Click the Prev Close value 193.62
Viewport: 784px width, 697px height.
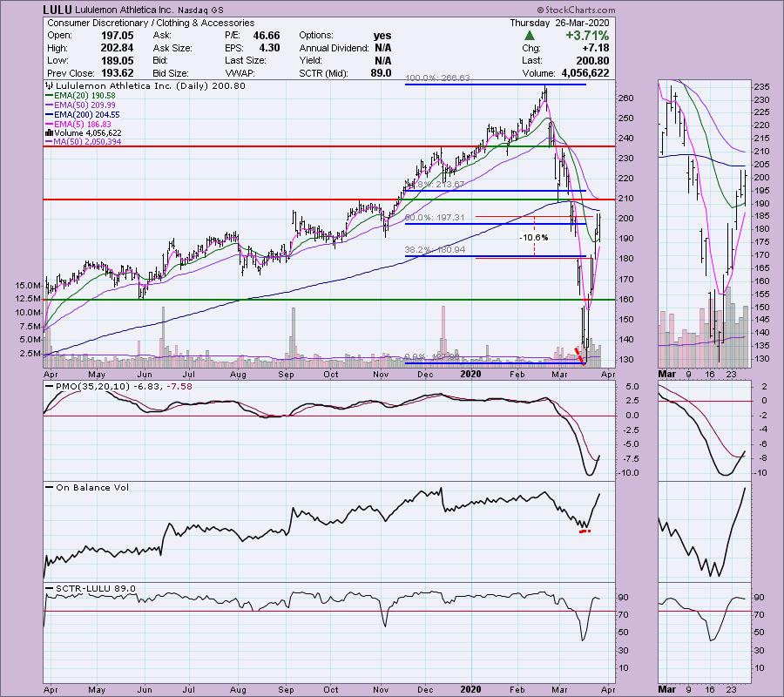[x=117, y=73]
